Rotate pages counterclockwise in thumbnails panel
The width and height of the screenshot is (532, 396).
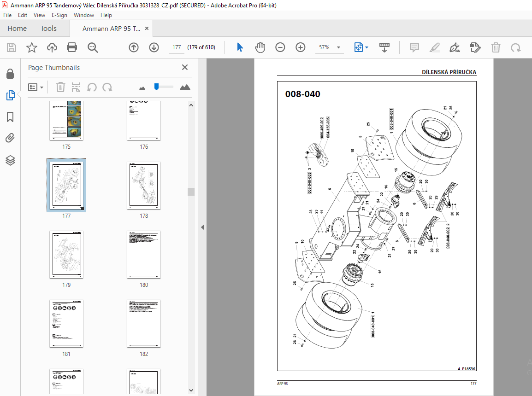(x=92, y=87)
